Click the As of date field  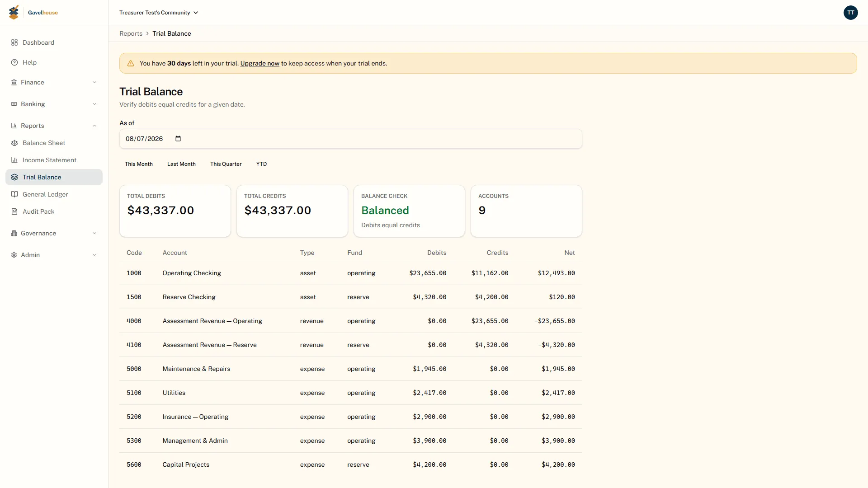pos(350,139)
